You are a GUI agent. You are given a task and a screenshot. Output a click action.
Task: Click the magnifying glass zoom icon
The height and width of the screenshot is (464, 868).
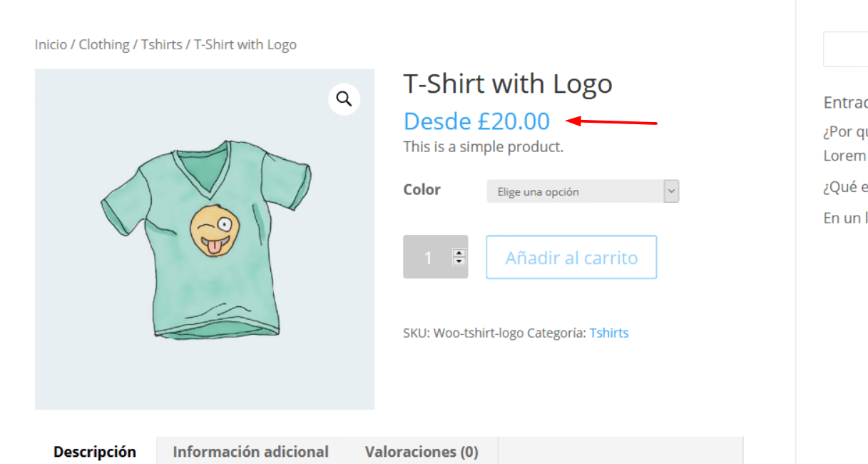point(344,99)
